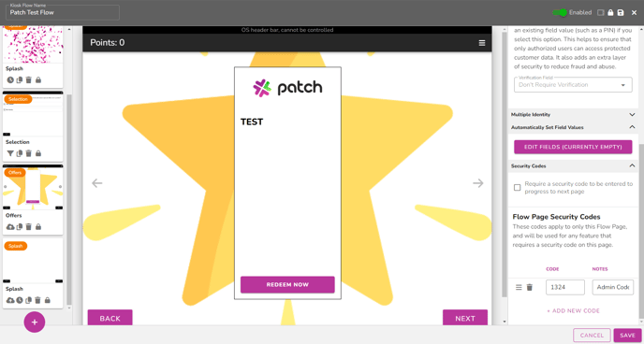Click the TEST offer title text
Screen dimensions: 644x344
(252, 122)
